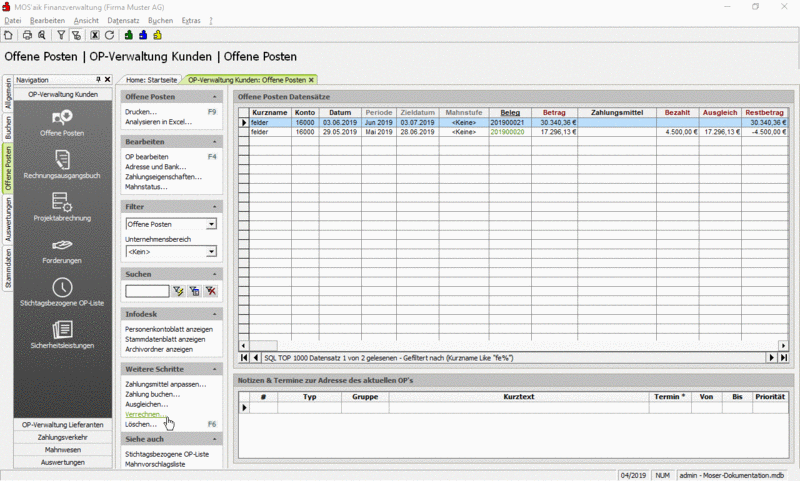Select the Stammdaten vertical side tab
Viewport: 800px width, 481px height.
pyautogui.click(x=8, y=268)
